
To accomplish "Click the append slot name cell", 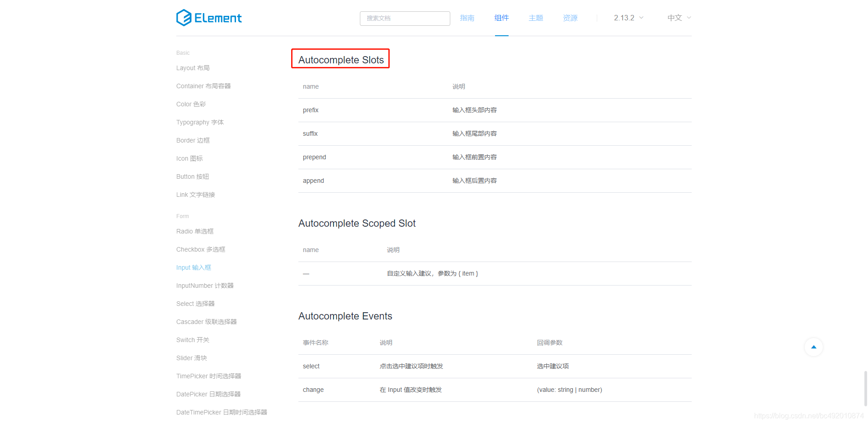I will click(313, 181).
